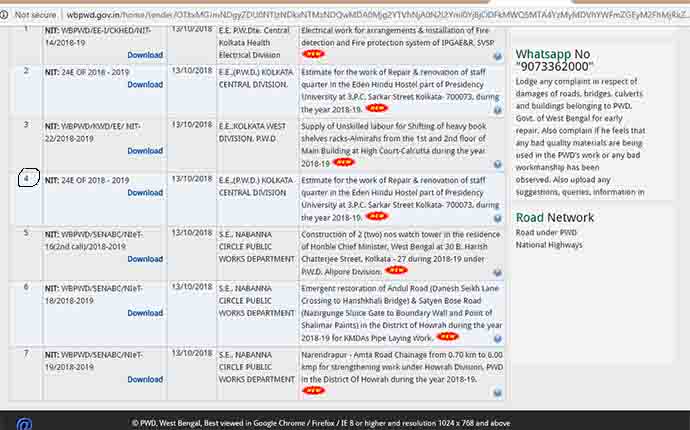
Task: Download tender in row 2 (24E of 2018-2019)
Action: click(x=145, y=85)
